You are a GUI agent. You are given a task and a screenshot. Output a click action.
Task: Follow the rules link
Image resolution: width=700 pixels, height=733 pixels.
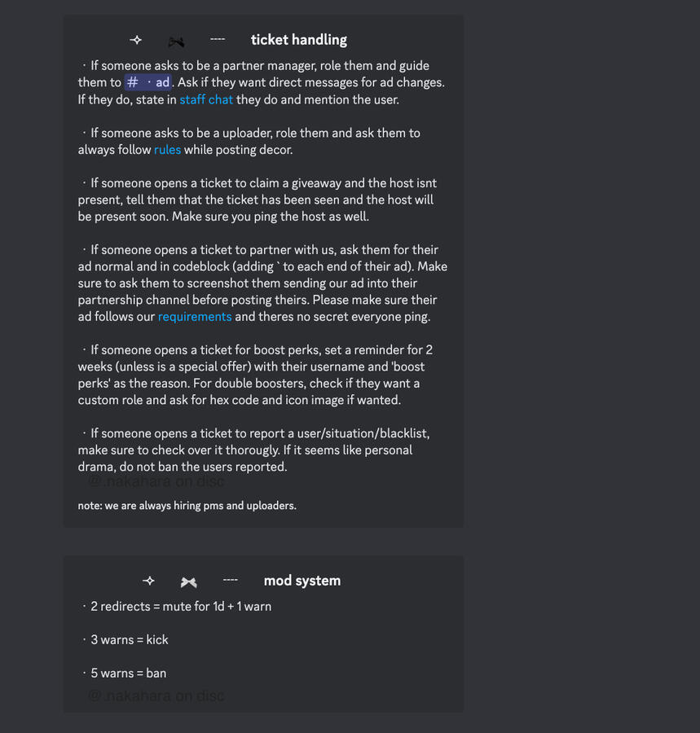167,150
